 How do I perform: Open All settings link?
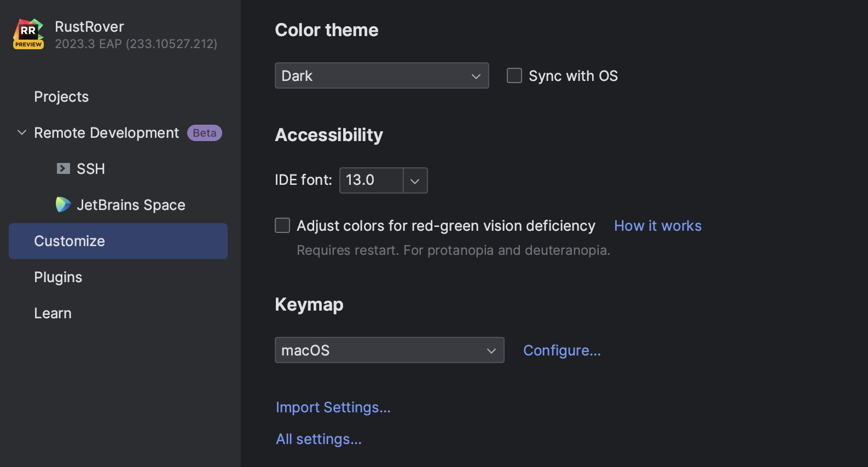[319, 439]
